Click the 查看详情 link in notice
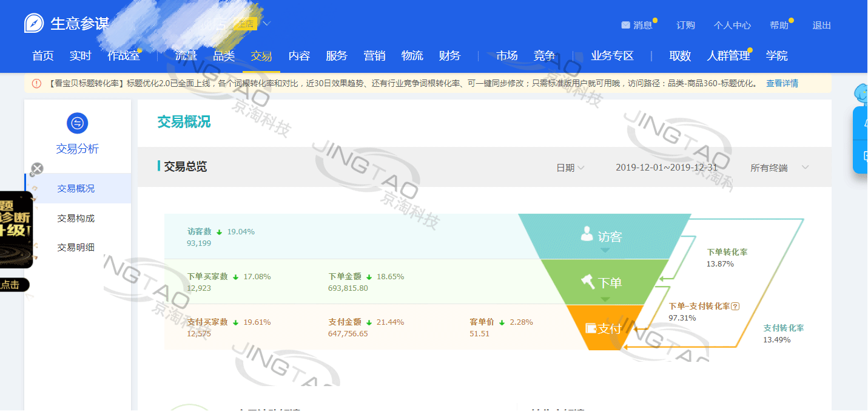Viewport: 868px width, 411px height. point(782,83)
